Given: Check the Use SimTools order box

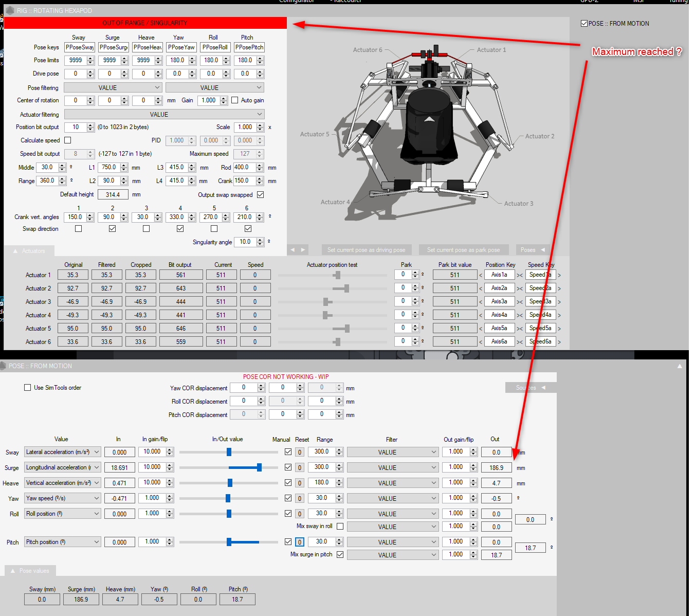Looking at the screenshot, I should point(28,388).
